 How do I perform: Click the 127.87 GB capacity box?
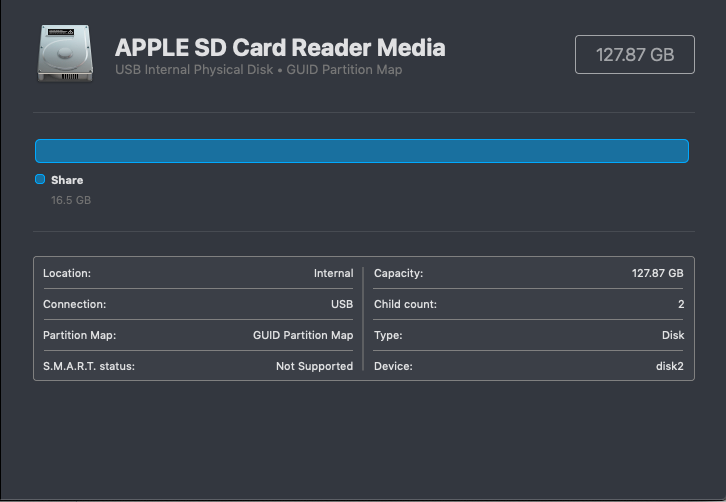click(635, 55)
